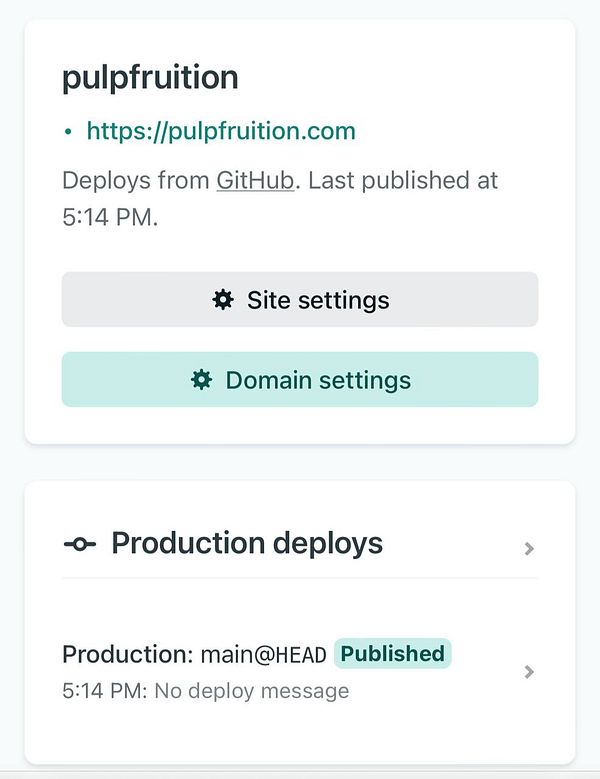Click the gear icon in Site settings
Screen dimensions: 600x779
(223, 300)
